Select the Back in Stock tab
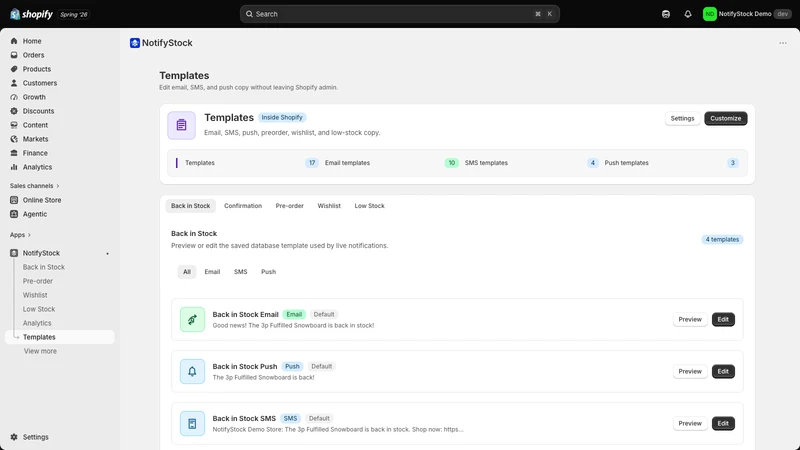 (190, 206)
